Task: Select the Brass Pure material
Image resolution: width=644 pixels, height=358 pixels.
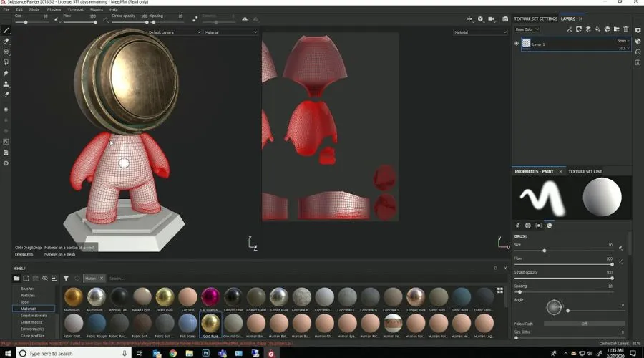Action: tap(165, 299)
